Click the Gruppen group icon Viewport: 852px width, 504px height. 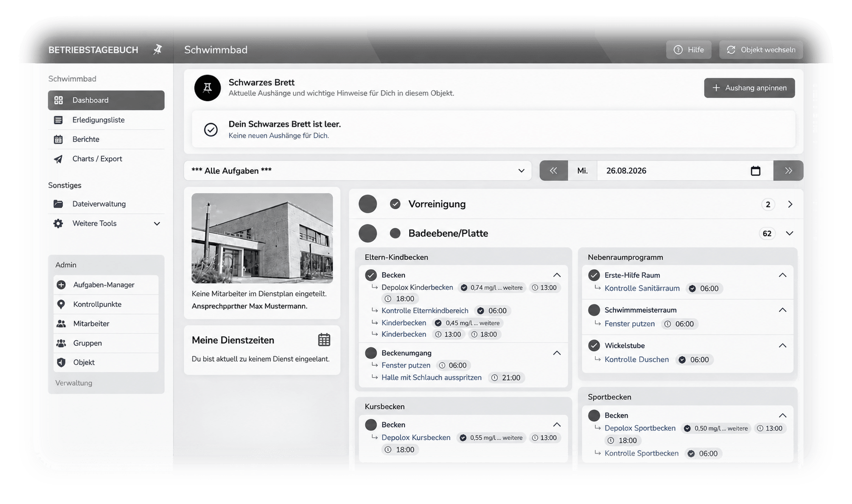(x=61, y=343)
